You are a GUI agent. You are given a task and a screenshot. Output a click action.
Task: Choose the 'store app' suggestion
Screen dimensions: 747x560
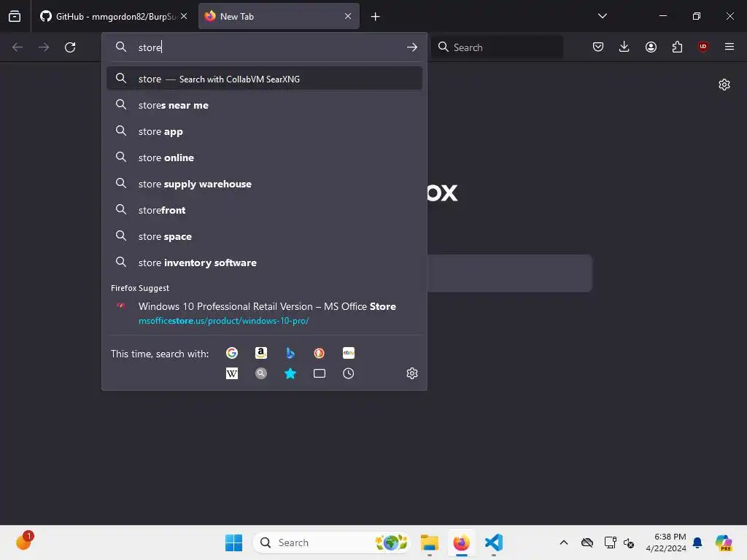(x=264, y=131)
